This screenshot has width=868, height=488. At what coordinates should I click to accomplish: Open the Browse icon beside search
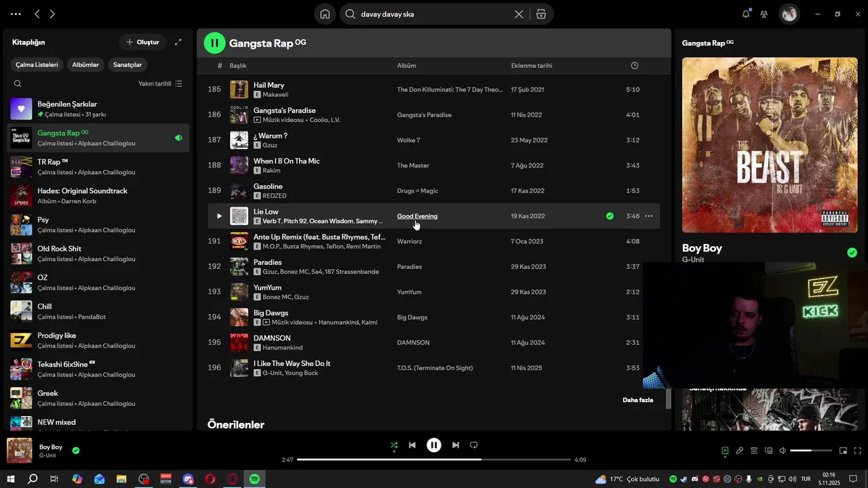coord(541,14)
